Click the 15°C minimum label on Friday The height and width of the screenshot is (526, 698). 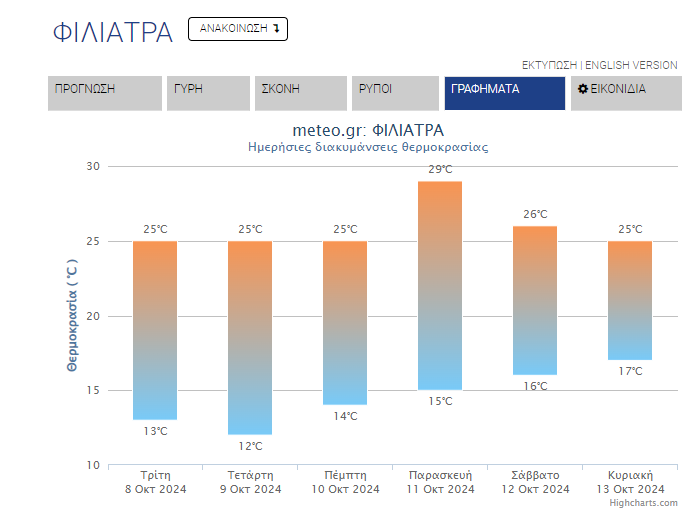pos(440,401)
